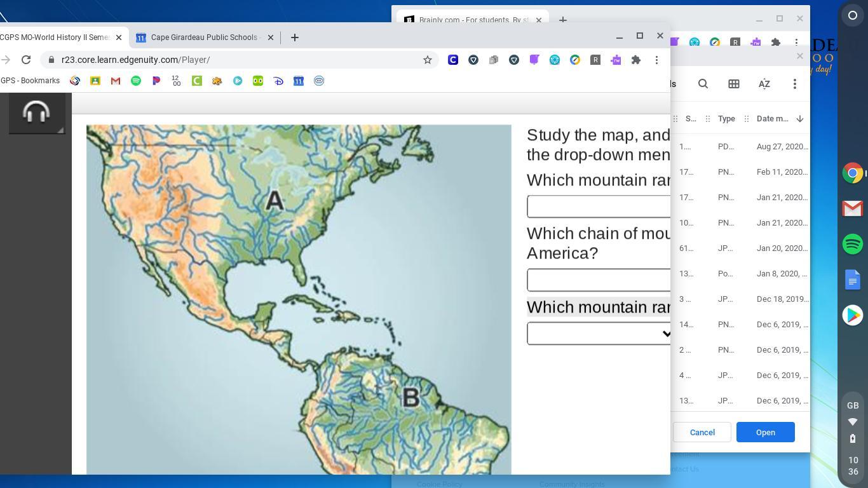Launch Google Docs from the shelf
868x488 pixels.
click(853, 280)
